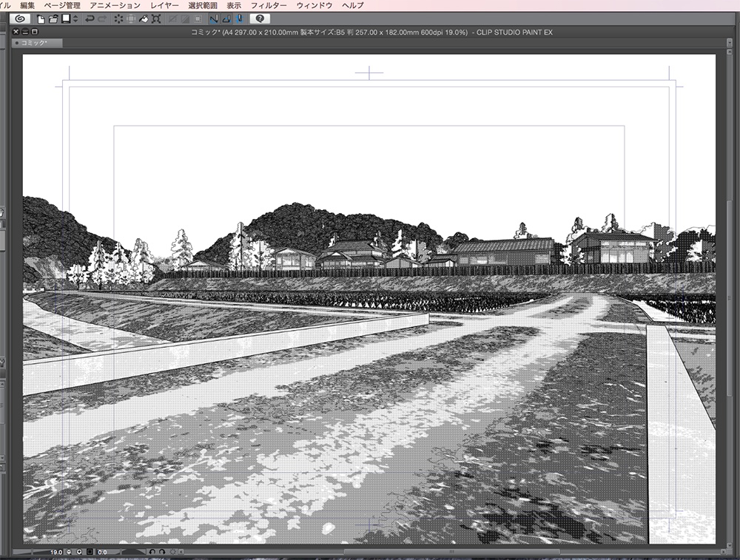Image resolution: width=740 pixels, height=560 pixels.
Task: Click the vertical scrollbar thumb
Action: coord(730,299)
